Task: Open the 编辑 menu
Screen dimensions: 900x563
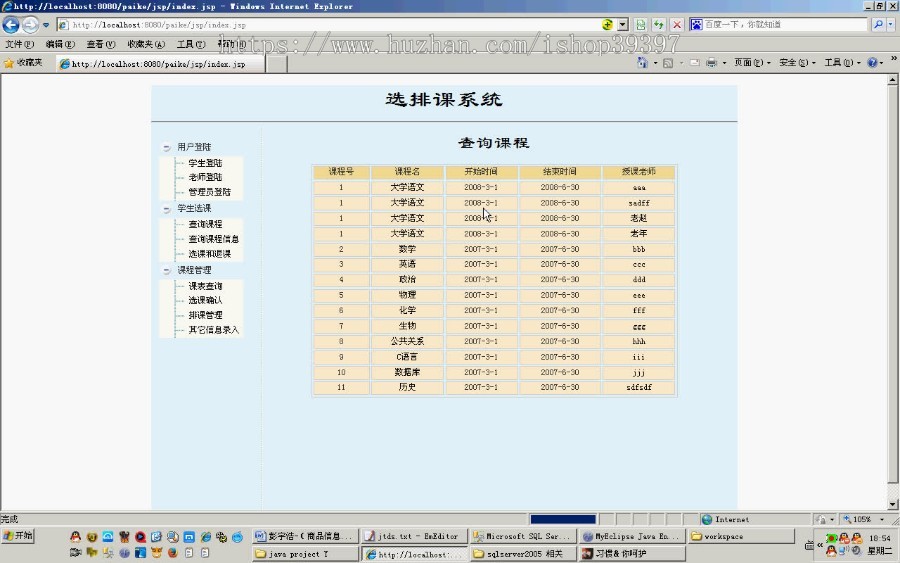Action: coord(60,44)
